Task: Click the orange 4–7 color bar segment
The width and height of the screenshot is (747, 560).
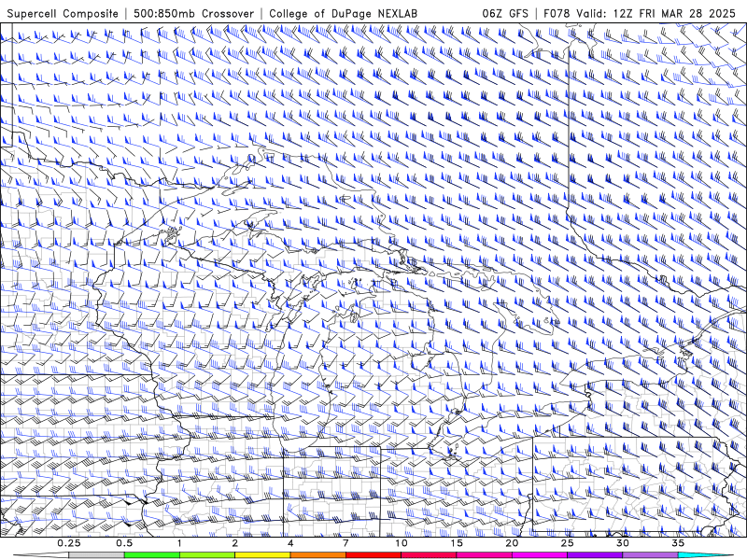Action: [317, 555]
